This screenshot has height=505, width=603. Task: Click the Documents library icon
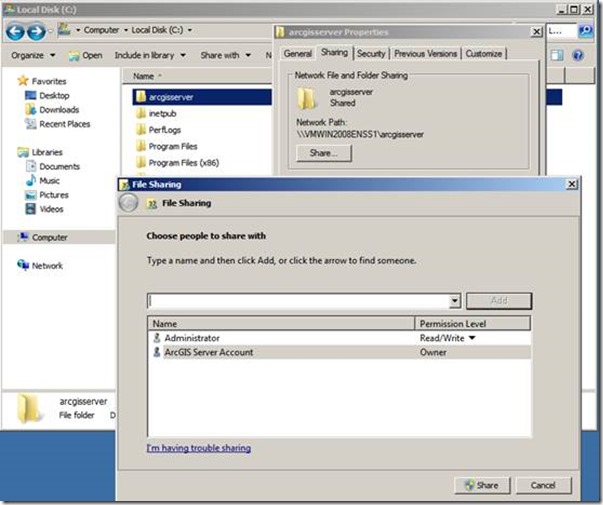tap(30, 166)
